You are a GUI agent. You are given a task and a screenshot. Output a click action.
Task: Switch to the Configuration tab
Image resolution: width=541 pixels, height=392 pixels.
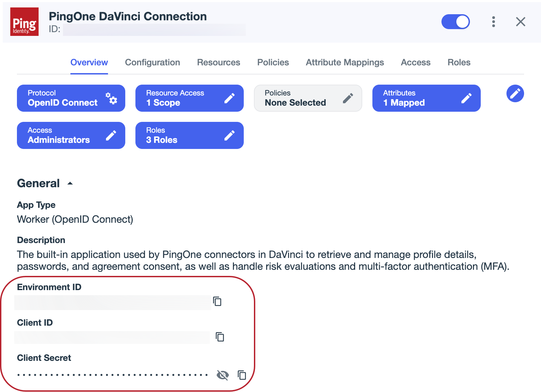pos(152,62)
